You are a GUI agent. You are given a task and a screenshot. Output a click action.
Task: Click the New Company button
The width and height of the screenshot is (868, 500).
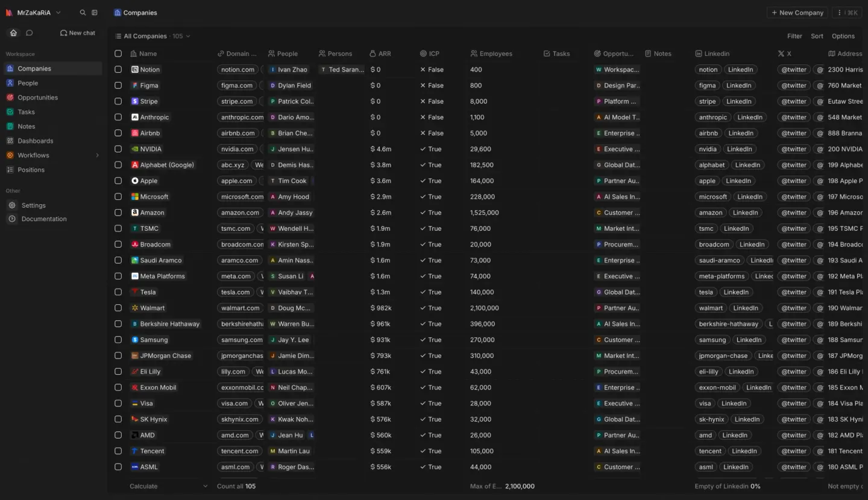point(797,13)
